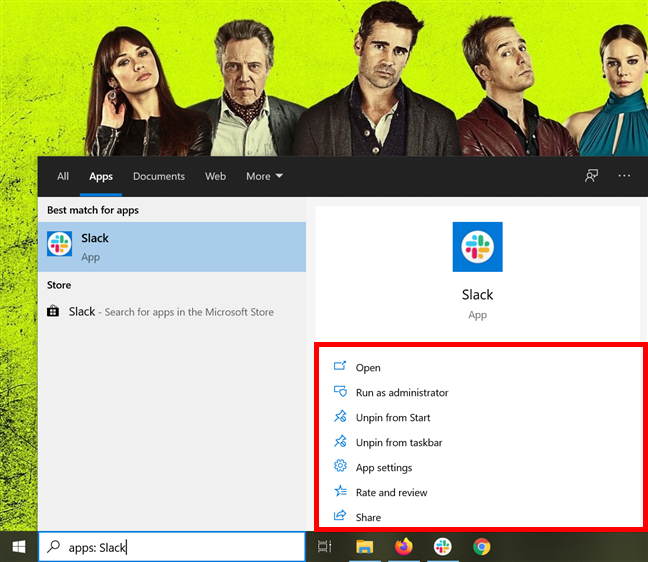Choose Open for Slack
The height and width of the screenshot is (562, 648).
click(368, 367)
